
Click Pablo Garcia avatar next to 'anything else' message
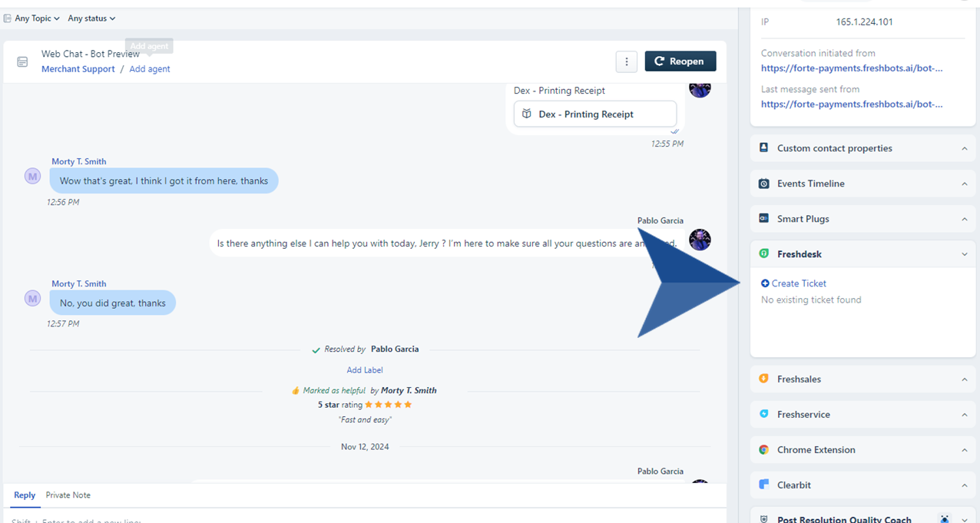point(700,240)
